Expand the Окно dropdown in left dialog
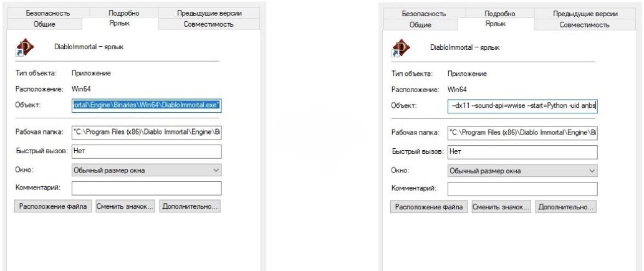Viewport: 644px width, 271px height. pos(147,169)
